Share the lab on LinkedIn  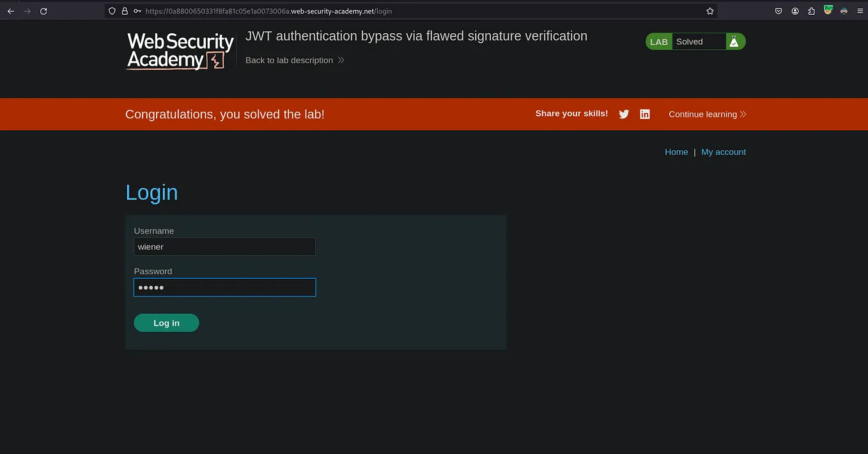pos(644,114)
